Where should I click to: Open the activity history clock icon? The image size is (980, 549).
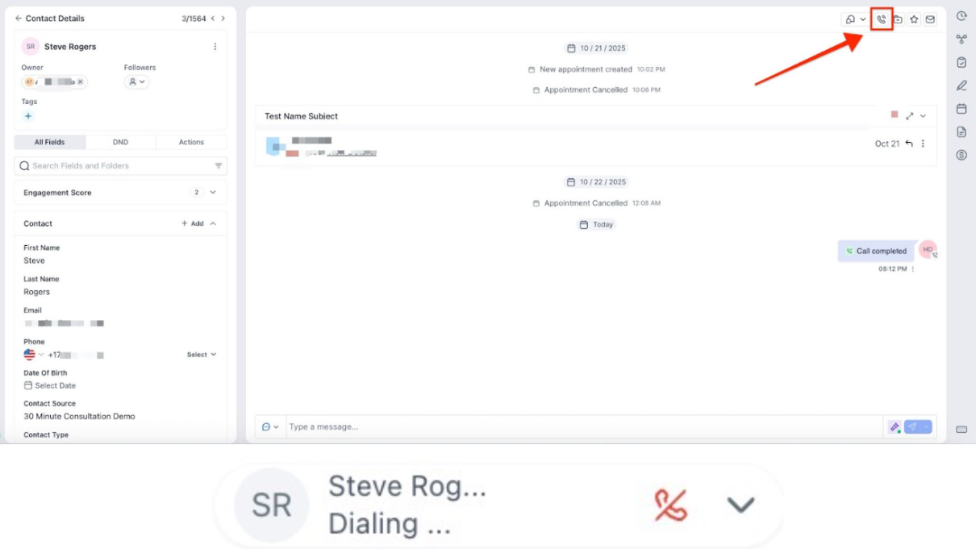961,15
